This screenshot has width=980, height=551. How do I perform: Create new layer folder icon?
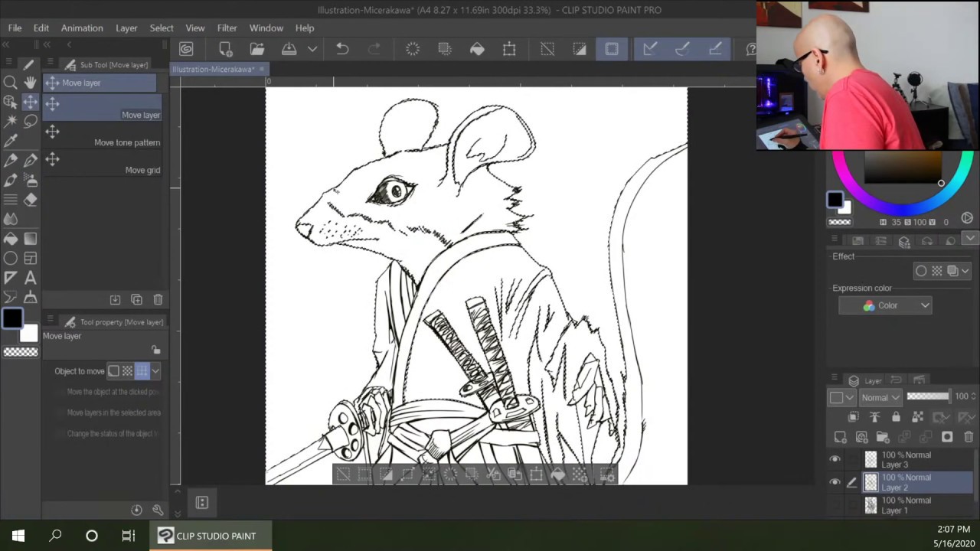point(883,437)
